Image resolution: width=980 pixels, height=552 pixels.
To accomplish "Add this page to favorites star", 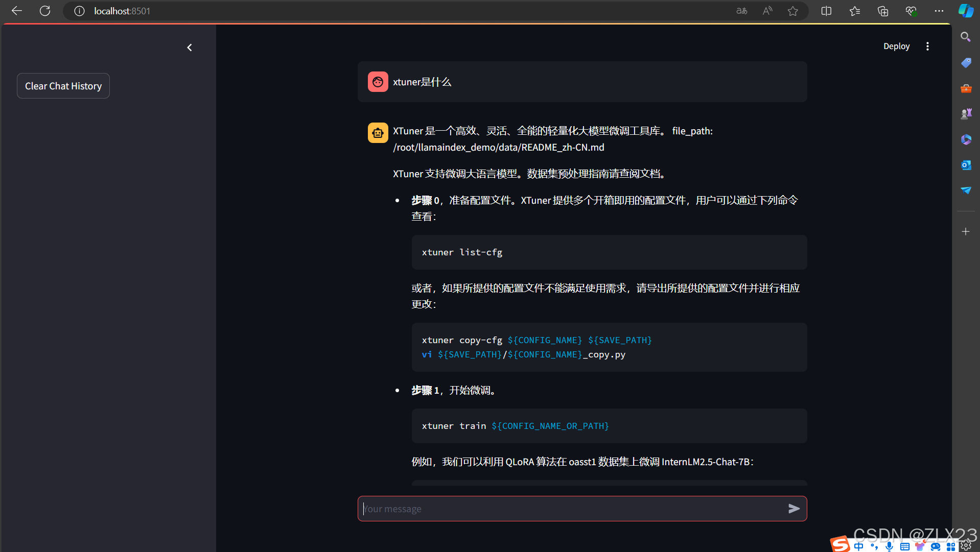I will tap(793, 11).
